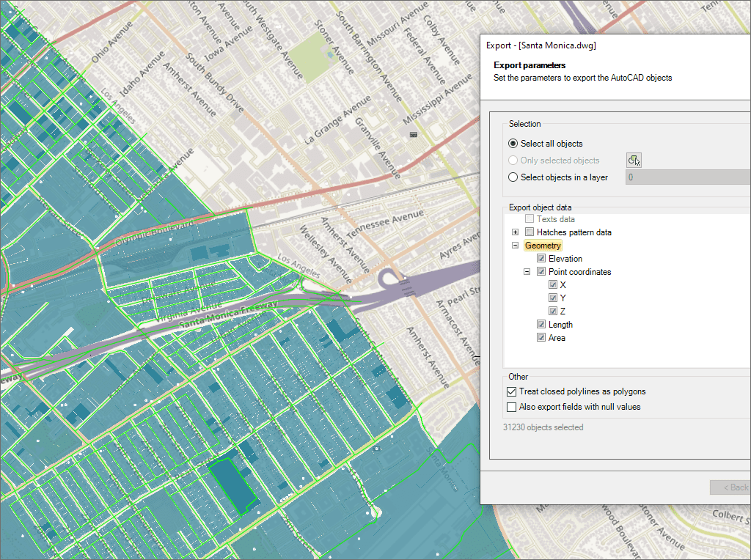Click the map marker near Mississippi Avenue
The image size is (751, 560).
(414, 135)
